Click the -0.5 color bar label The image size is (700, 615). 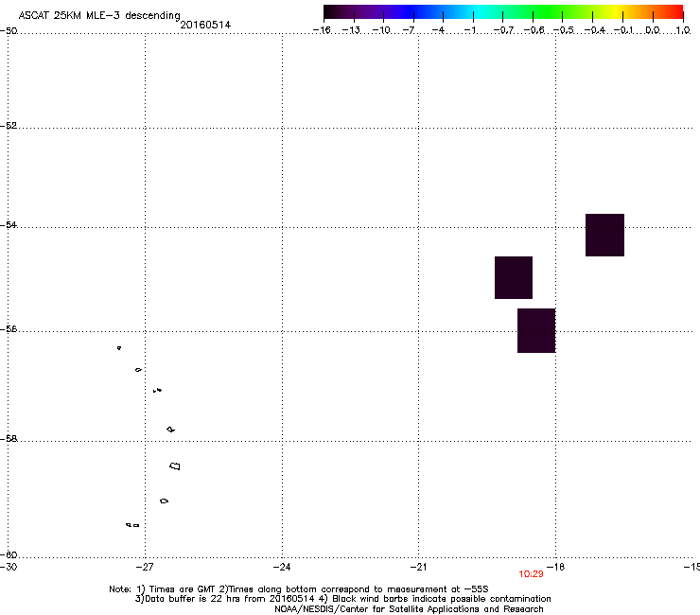click(564, 30)
